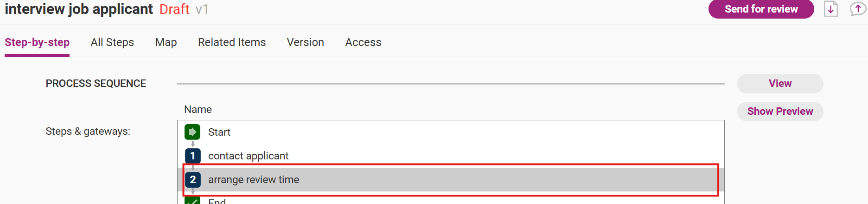Click the speech bubble upload icon
Screen dimensions: 868x204
[857, 9]
